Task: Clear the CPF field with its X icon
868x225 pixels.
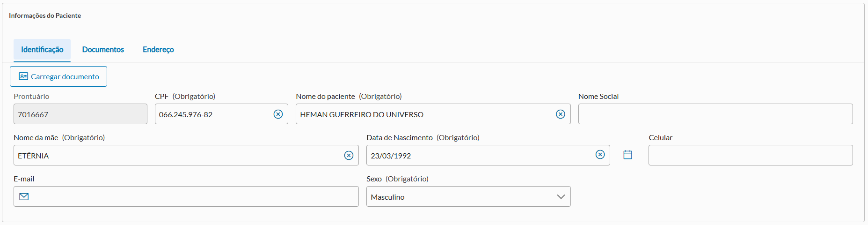Action: pyautogui.click(x=278, y=114)
